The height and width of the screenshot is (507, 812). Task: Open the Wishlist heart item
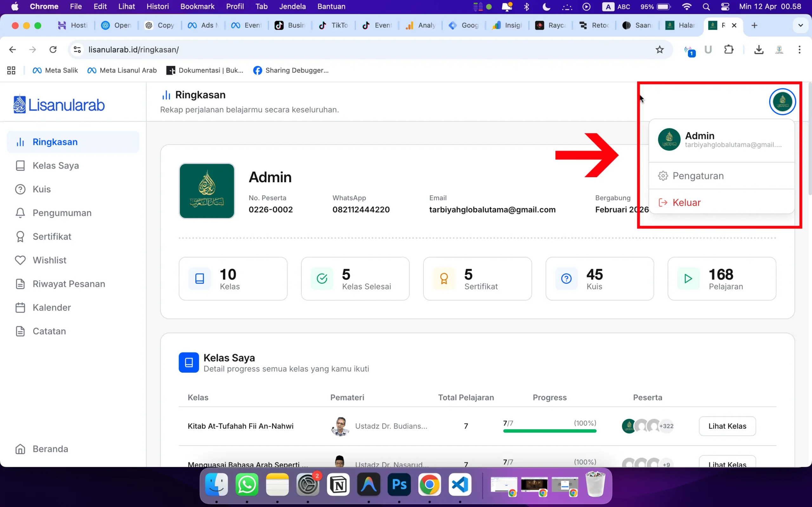49,260
